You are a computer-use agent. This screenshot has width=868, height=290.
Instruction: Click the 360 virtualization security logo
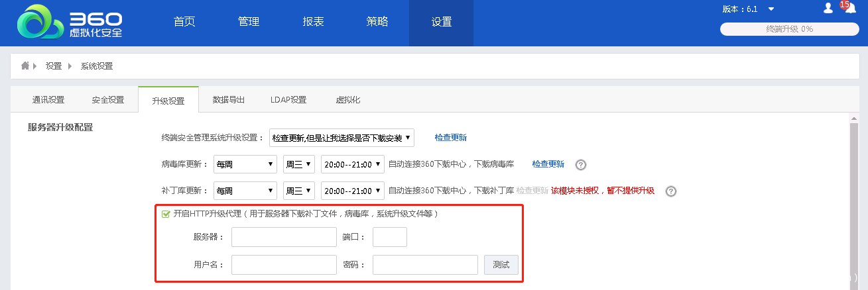coord(70,23)
